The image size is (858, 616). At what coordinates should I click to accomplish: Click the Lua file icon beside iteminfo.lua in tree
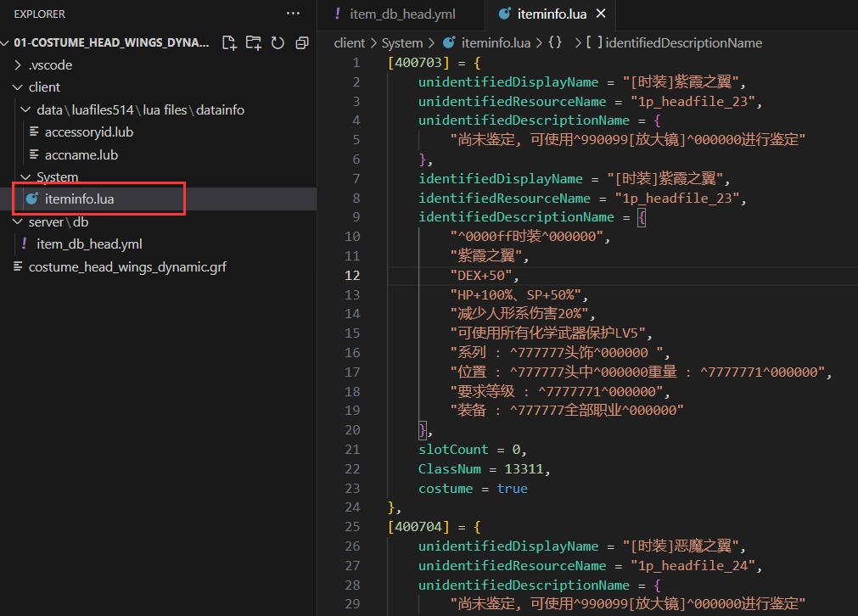[33, 199]
